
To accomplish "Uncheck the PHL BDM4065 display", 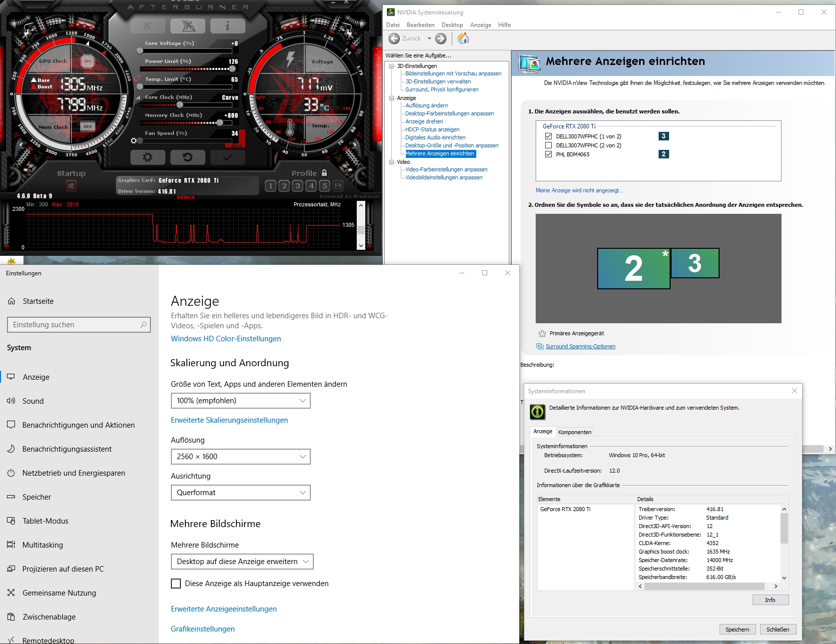I will click(548, 154).
